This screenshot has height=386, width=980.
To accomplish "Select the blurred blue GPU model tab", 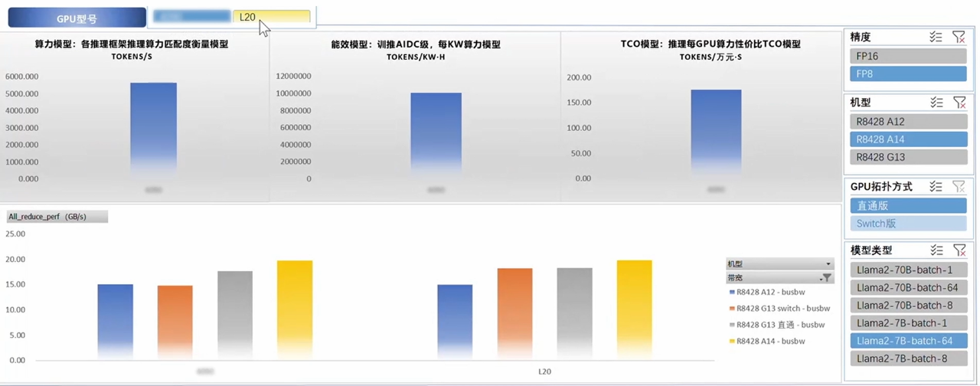I will 192,17.
